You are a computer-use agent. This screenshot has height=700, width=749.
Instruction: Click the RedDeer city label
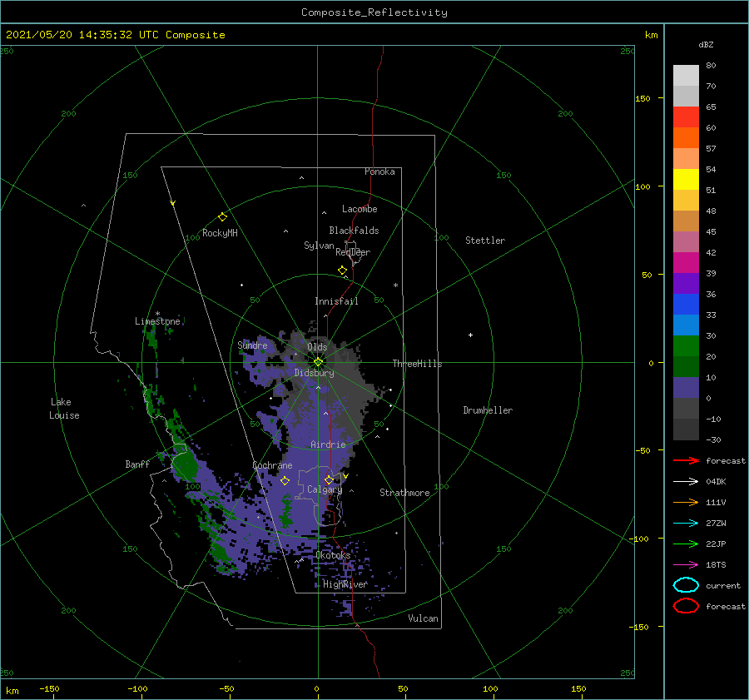(353, 252)
